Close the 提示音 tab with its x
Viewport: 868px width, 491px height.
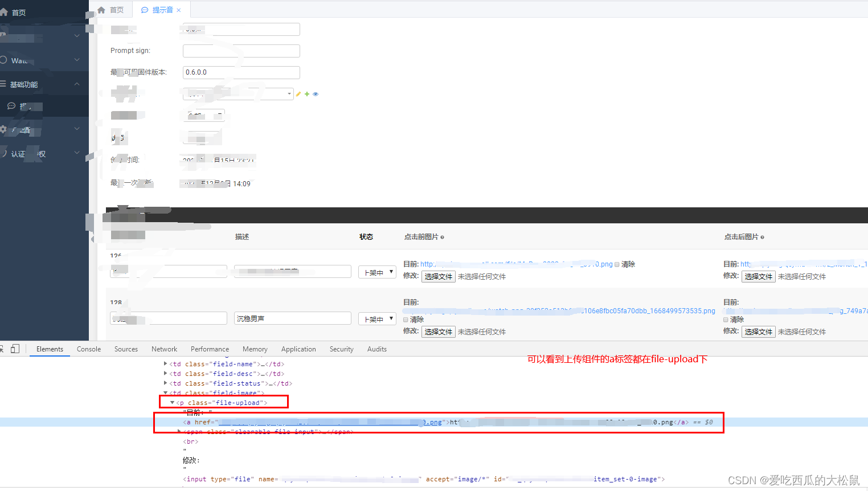pyautogui.click(x=179, y=10)
